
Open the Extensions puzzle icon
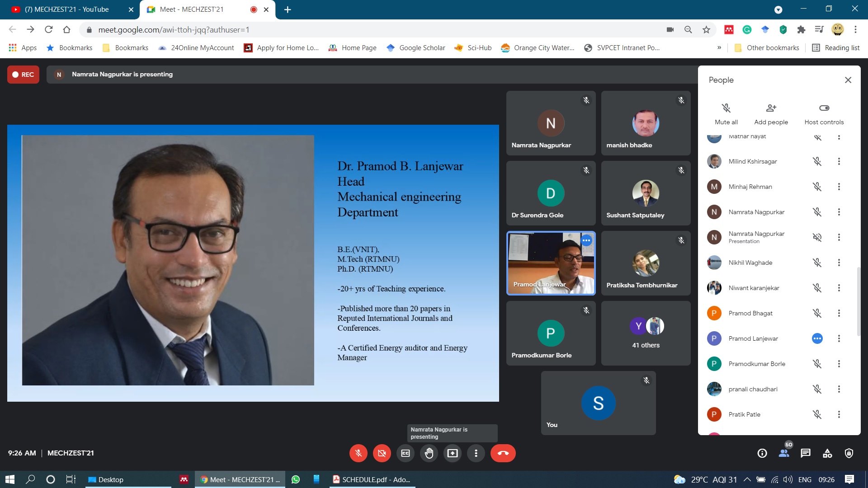801,30
